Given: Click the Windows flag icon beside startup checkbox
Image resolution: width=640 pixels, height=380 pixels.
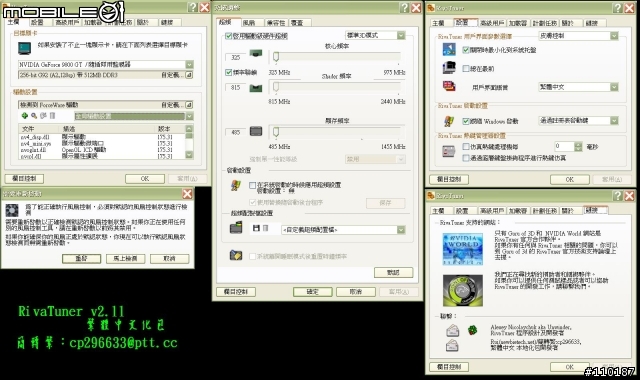Looking at the screenshot, I should pos(449,121).
